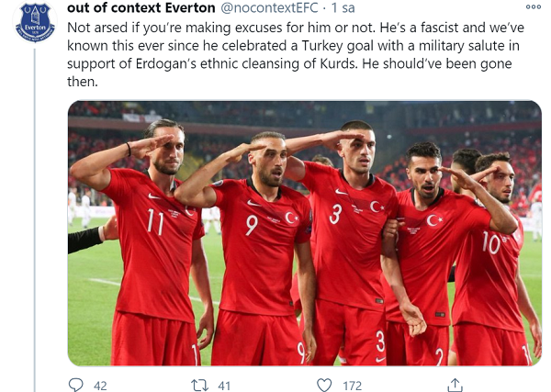Screen dimensions: 551x392
Task: Click jersey number 9 in the photo
Action: (x=252, y=225)
